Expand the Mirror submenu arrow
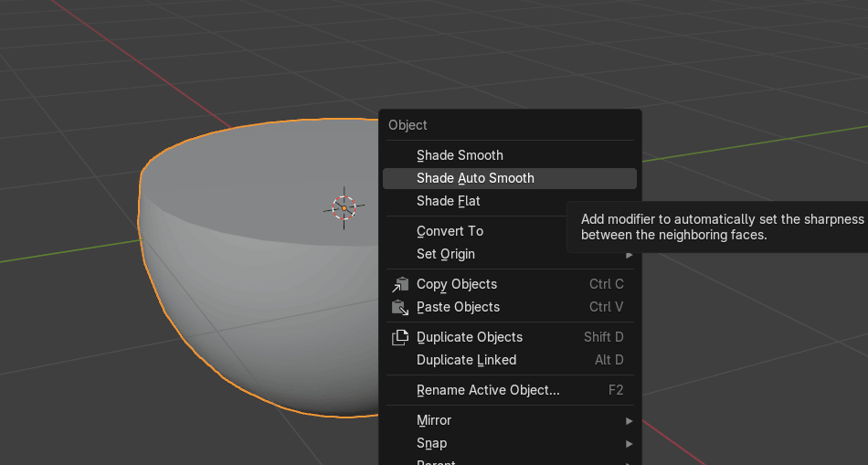The height and width of the screenshot is (465, 868). click(x=629, y=420)
